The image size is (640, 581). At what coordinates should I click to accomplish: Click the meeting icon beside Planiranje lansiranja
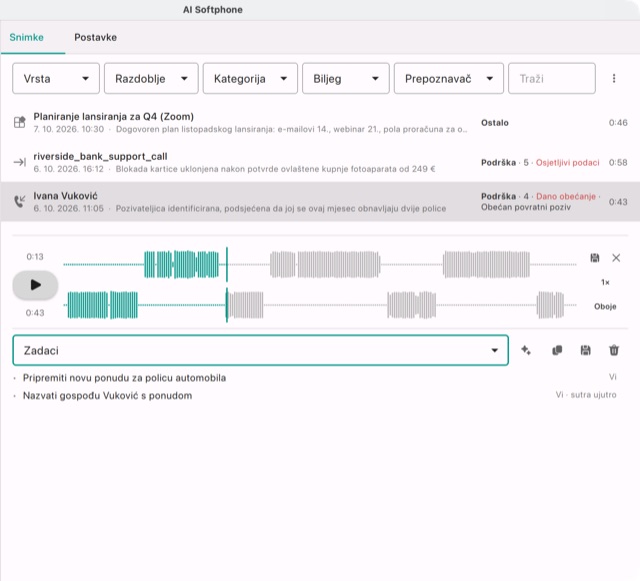pyautogui.click(x=20, y=122)
